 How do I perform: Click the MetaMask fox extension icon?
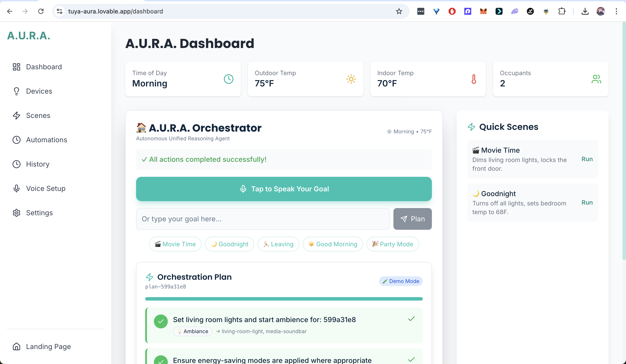(x=483, y=11)
